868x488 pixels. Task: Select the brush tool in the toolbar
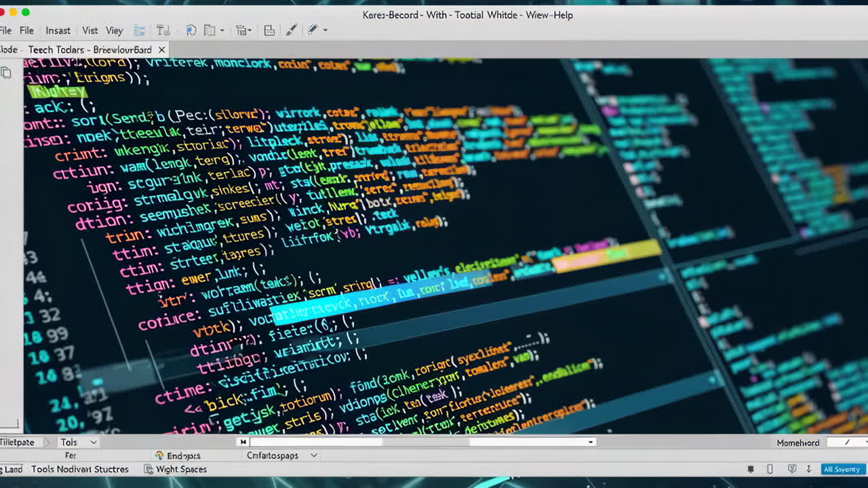[x=291, y=30]
